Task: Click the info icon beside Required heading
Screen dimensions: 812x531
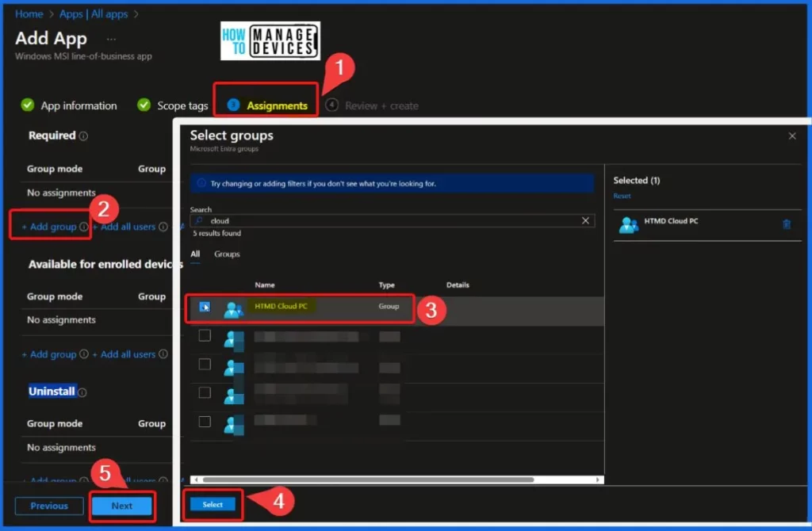Action: coord(83,136)
